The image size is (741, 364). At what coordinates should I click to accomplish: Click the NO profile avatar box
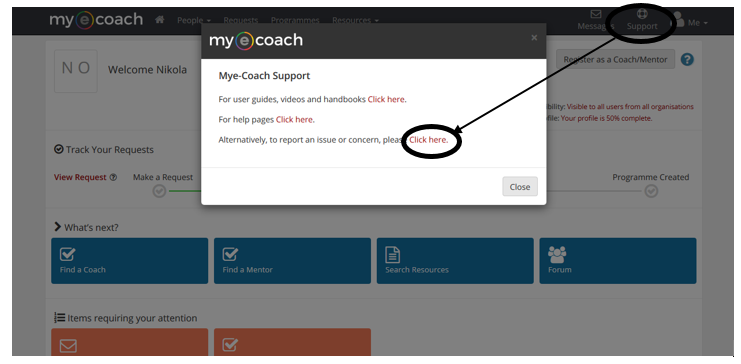point(76,71)
